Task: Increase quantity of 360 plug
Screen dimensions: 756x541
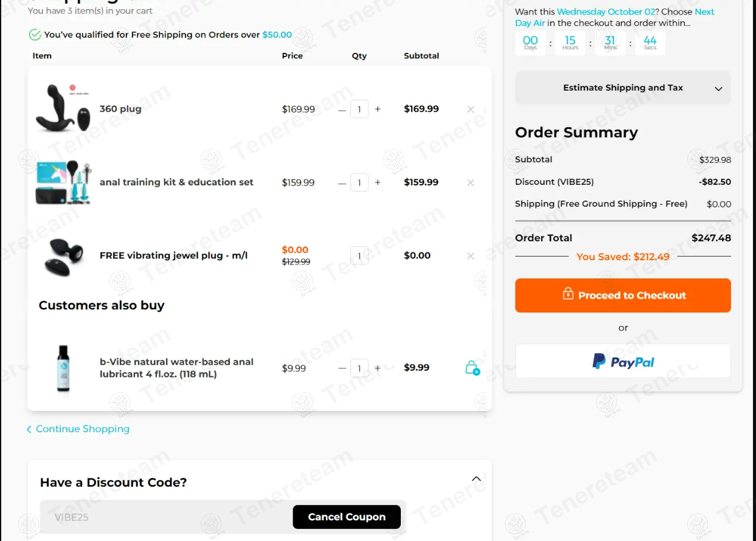Action: click(378, 109)
